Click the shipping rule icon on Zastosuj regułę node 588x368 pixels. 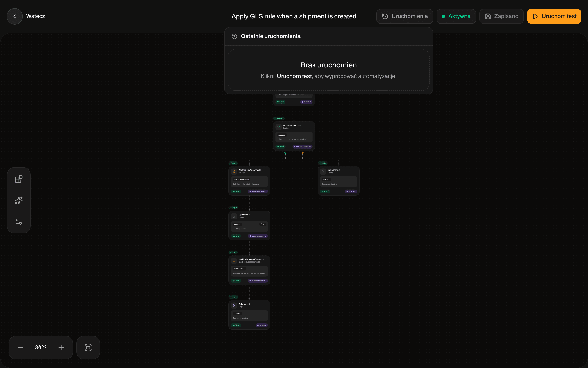pyautogui.click(x=234, y=172)
